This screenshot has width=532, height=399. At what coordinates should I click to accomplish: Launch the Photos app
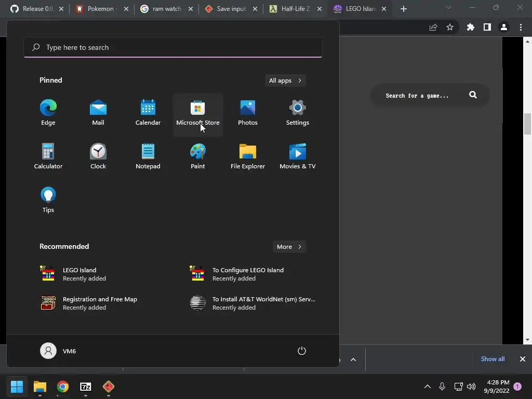pos(248,113)
